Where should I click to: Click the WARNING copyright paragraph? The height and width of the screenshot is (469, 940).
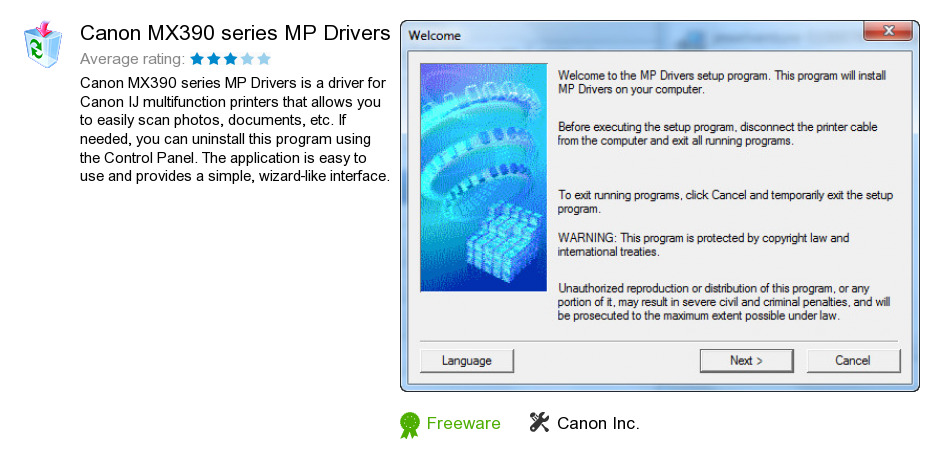(703, 245)
